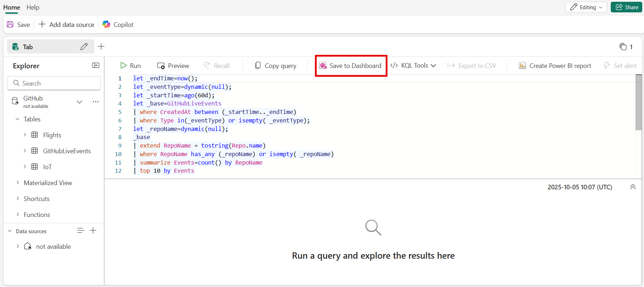This screenshot has height=287, width=644.
Task: Copy the query with Copy query
Action: coord(276,66)
